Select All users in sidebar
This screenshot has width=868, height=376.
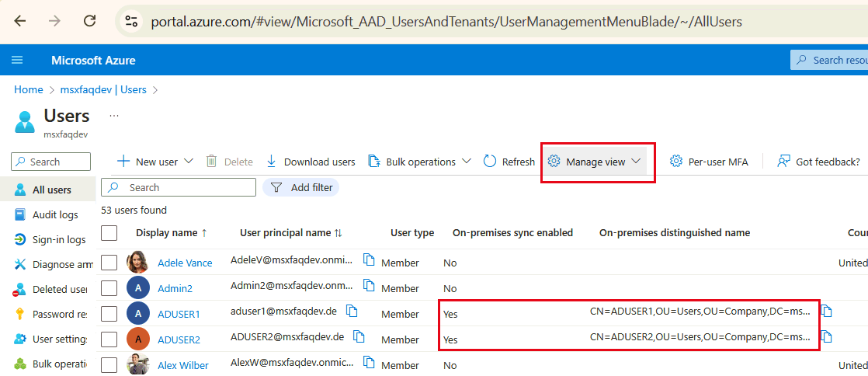point(47,190)
